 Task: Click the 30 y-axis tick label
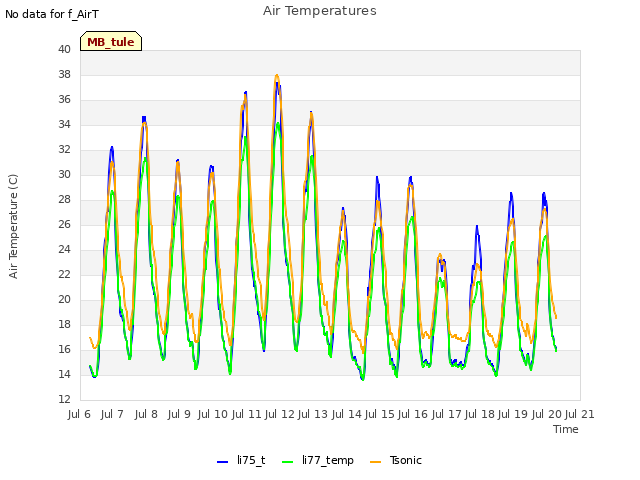tap(64, 174)
